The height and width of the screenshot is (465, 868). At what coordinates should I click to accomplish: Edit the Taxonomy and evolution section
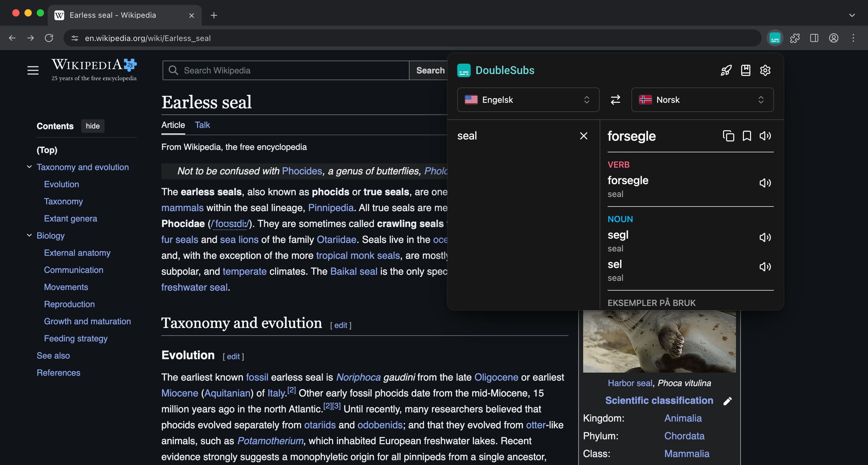(341, 325)
